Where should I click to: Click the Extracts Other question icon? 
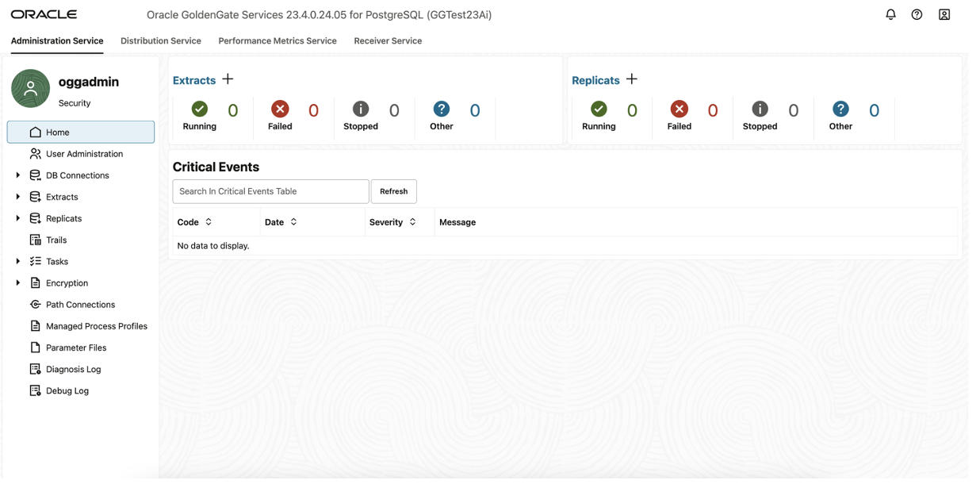(442, 109)
